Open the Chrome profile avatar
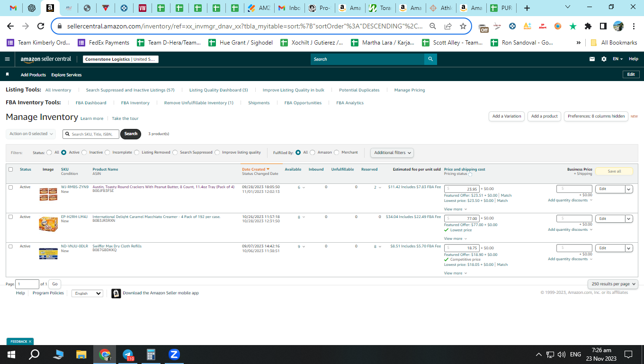644x364 pixels. [x=618, y=26]
